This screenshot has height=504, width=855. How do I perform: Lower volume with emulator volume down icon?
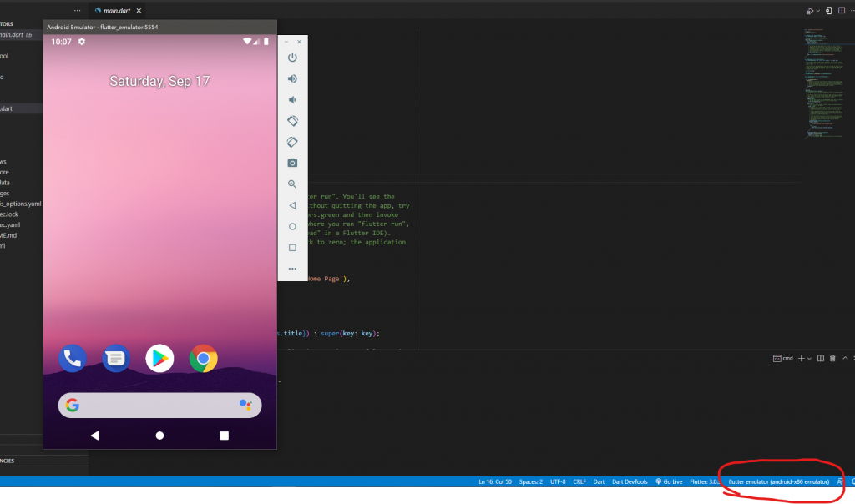(292, 99)
